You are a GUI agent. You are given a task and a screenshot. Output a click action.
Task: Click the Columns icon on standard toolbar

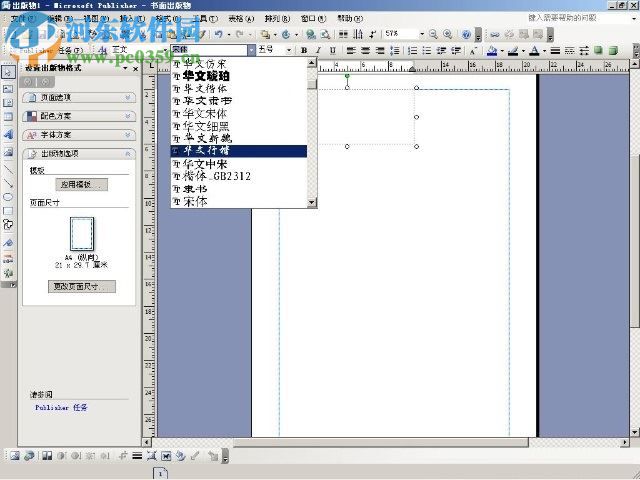tap(344, 34)
